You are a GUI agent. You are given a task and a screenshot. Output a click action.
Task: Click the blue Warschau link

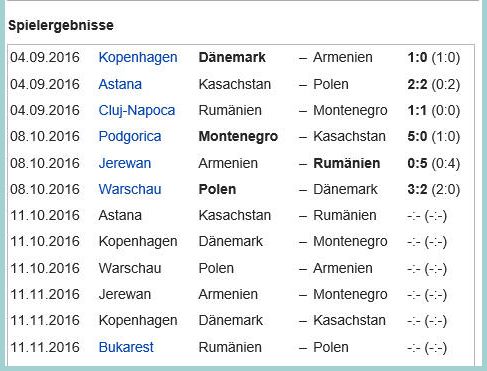(x=130, y=189)
